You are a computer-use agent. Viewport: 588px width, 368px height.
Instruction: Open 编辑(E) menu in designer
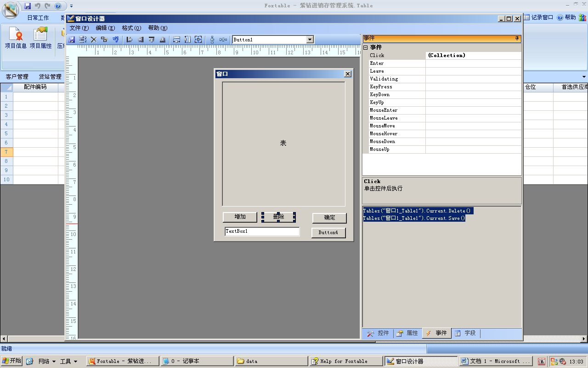click(x=105, y=28)
